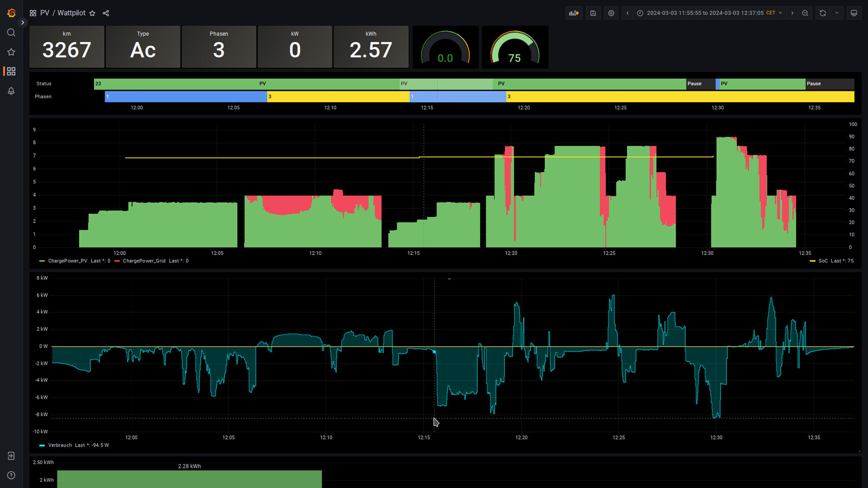
Task: Share the Wattpilot dashboard
Action: 106,13
